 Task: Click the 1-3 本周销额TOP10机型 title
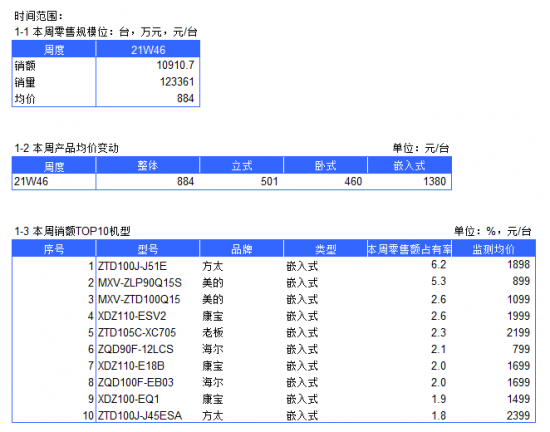72,231
